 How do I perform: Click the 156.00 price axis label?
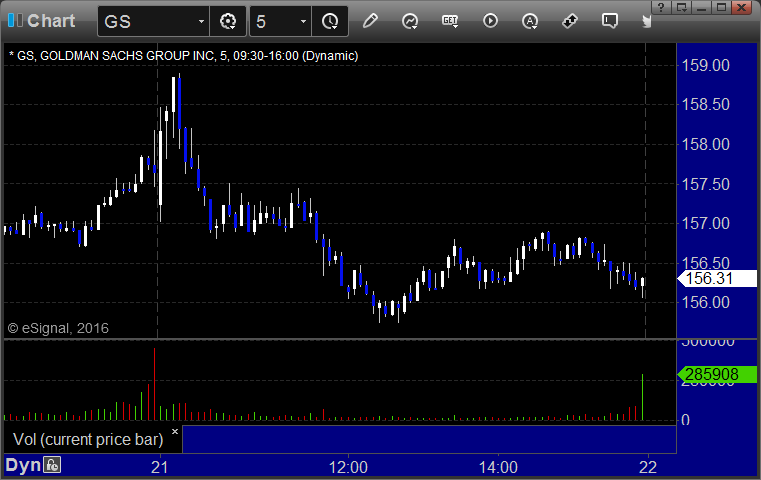tap(705, 302)
